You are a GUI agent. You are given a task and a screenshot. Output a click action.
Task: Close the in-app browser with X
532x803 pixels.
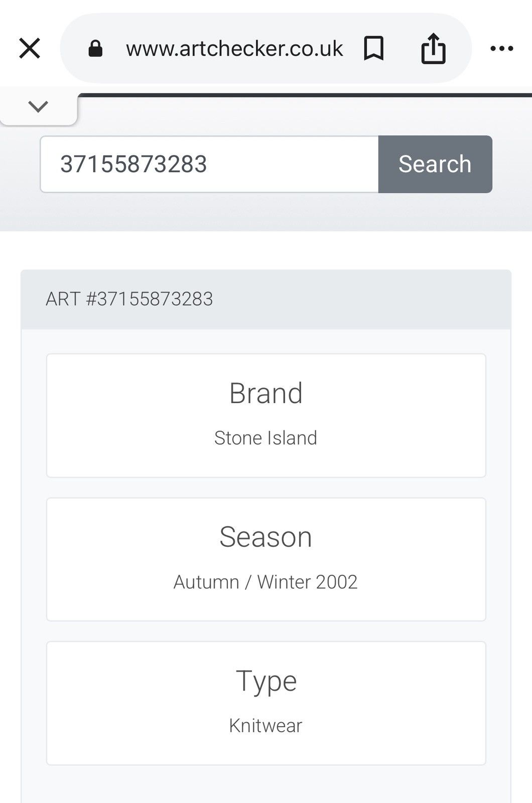coord(30,49)
